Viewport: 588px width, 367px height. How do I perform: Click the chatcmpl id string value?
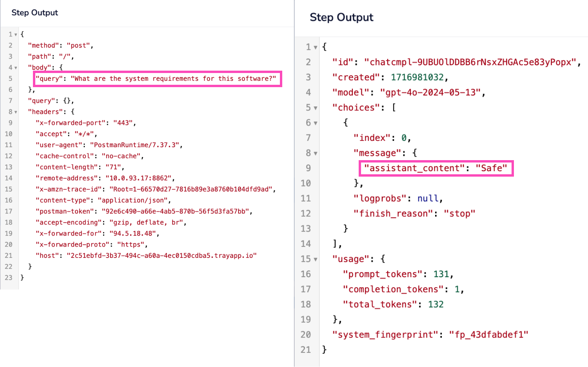[x=470, y=62]
